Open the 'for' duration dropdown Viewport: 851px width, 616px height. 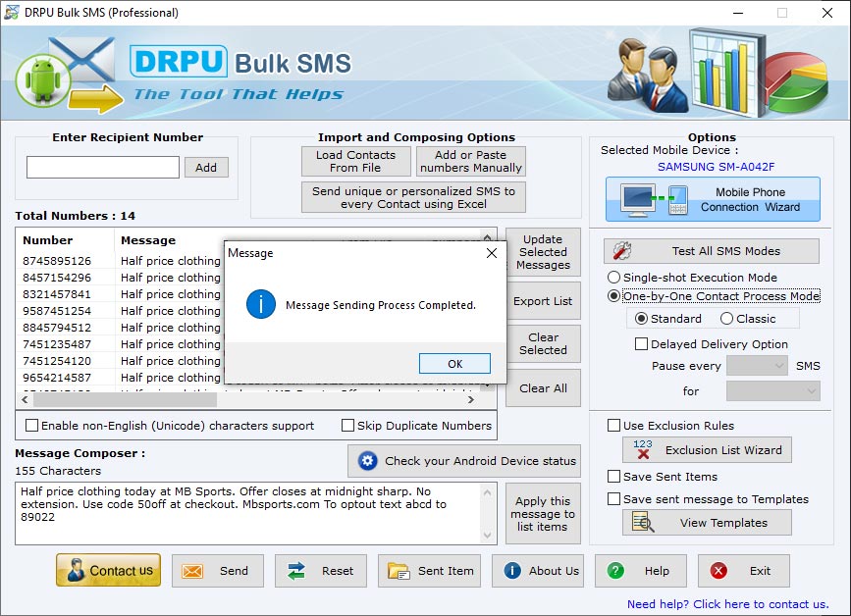pos(772,391)
